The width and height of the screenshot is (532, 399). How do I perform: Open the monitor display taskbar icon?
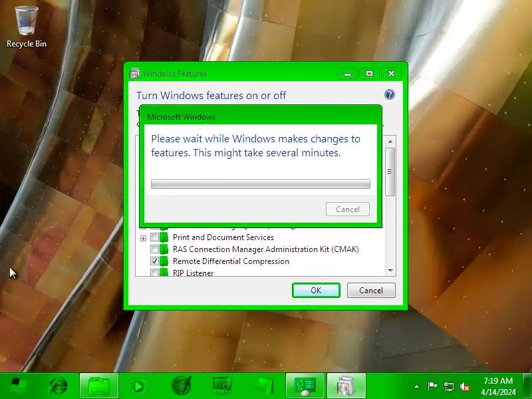pos(222,386)
